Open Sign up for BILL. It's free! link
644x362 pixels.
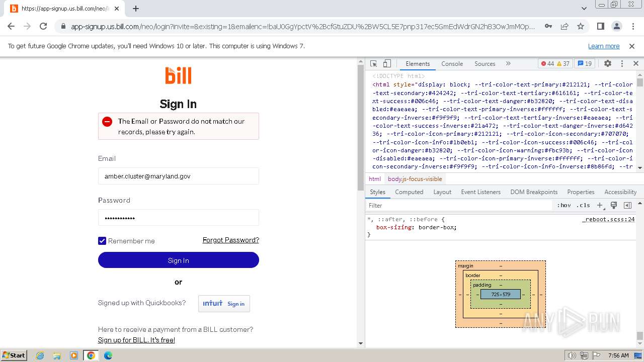pos(136,340)
